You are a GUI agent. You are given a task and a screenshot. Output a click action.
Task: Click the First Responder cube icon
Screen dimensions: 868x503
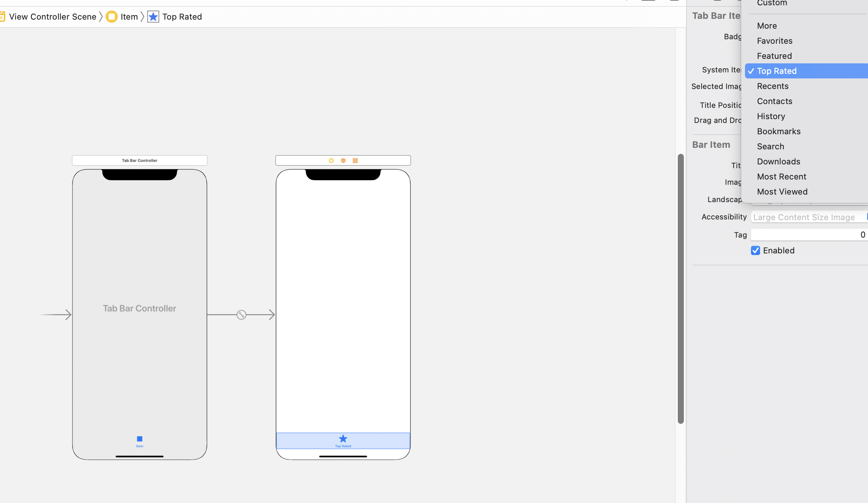point(343,161)
